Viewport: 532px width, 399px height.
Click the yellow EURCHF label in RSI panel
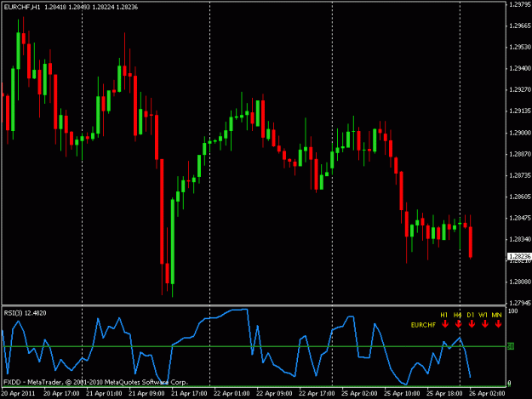pos(423,325)
